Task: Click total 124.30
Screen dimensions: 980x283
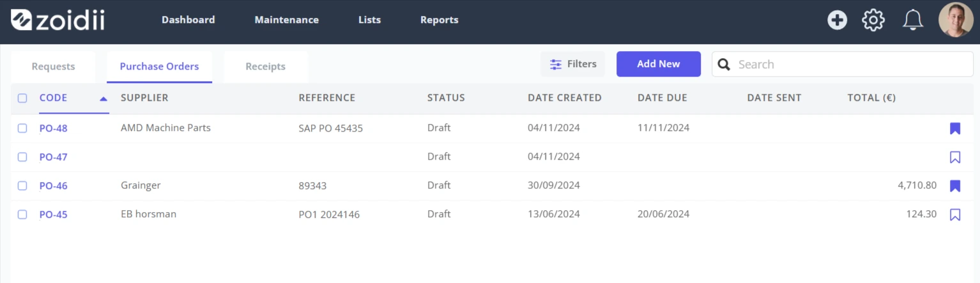Action: tap(921, 214)
